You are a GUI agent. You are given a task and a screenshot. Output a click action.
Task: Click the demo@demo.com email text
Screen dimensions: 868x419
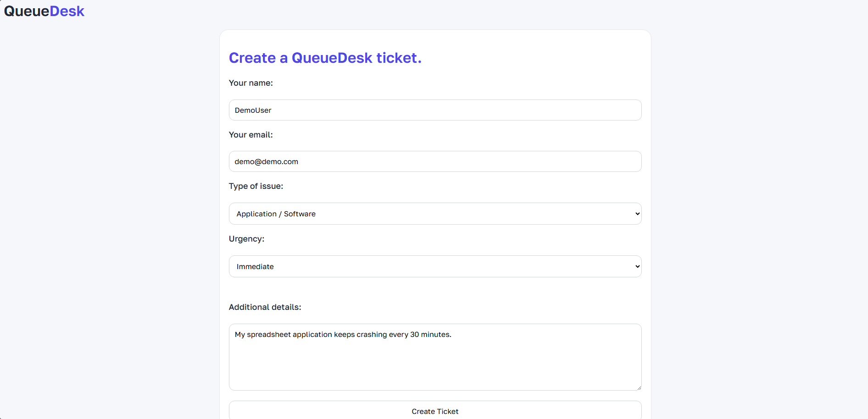tap(266, 162)
